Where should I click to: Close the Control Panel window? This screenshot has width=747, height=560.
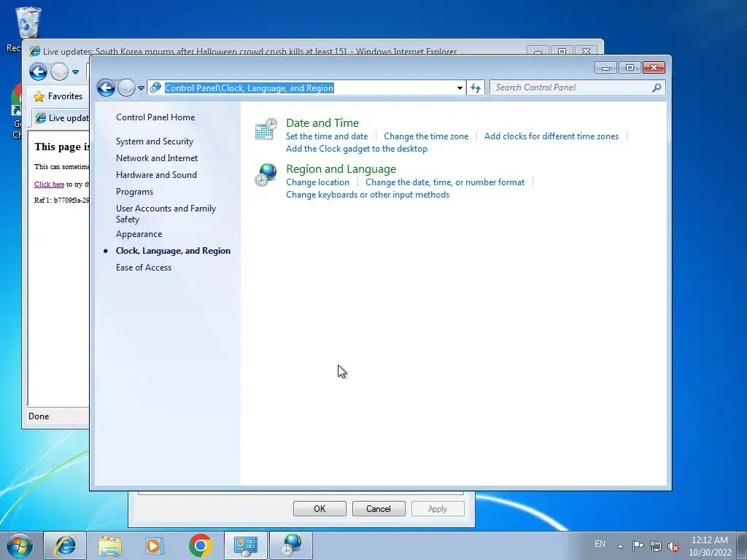[x=654, y=68]
